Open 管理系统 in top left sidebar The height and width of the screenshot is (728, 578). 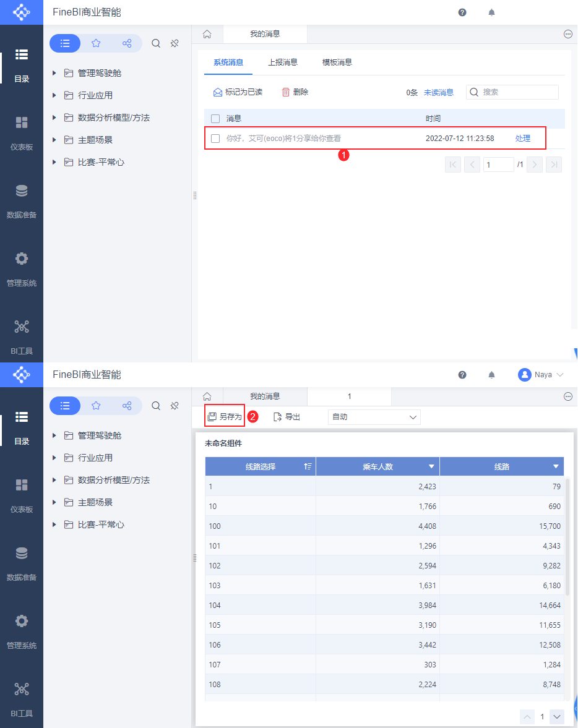pos(22,270)
